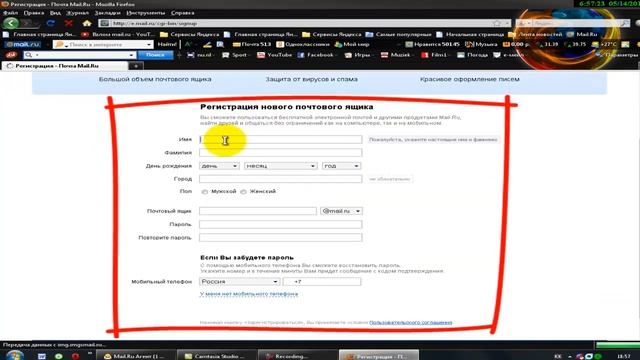Switch to Recording taskbar window
The image size is (640, 360).
297,356
